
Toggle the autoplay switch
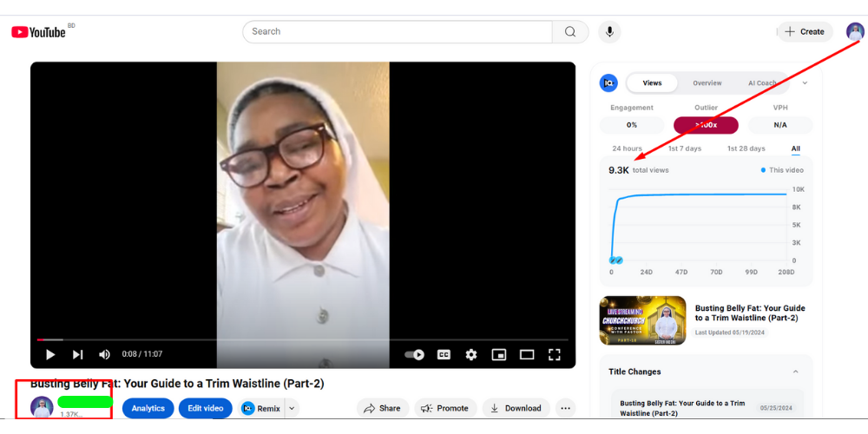[x=415, y=354]
